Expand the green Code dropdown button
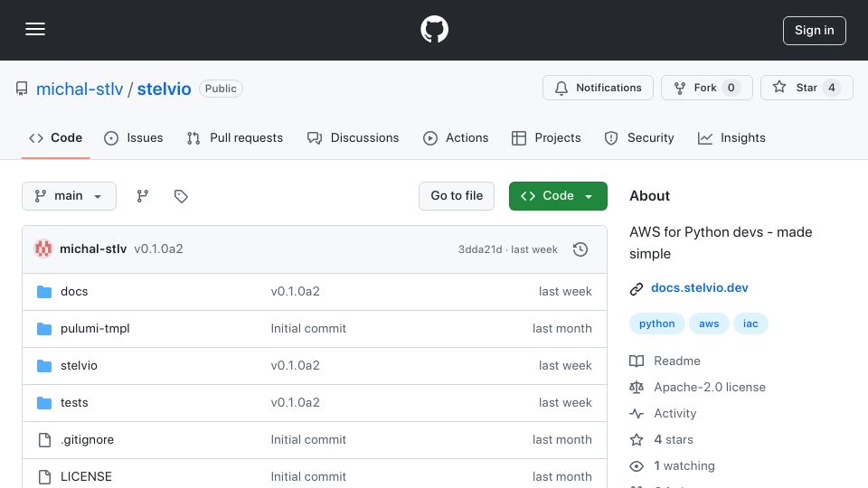Image resolution: width=868 pixels, height=488 pixels. (x=558, y=196)
